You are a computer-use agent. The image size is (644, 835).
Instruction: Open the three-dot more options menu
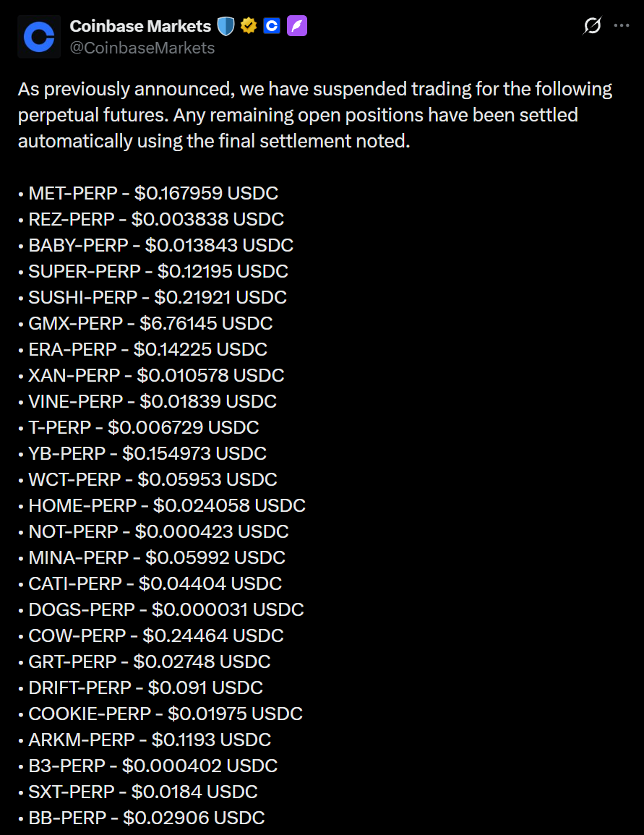pos(622,26)
